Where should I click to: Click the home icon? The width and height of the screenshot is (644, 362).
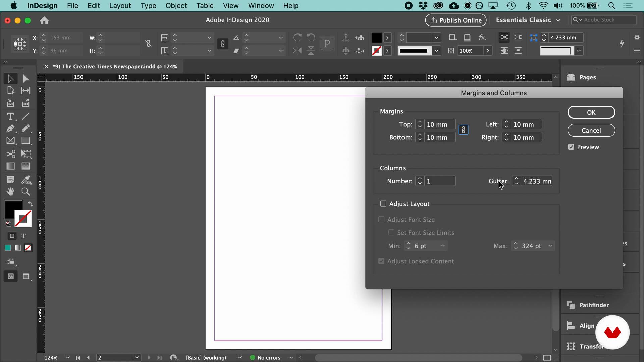[44, 21]
